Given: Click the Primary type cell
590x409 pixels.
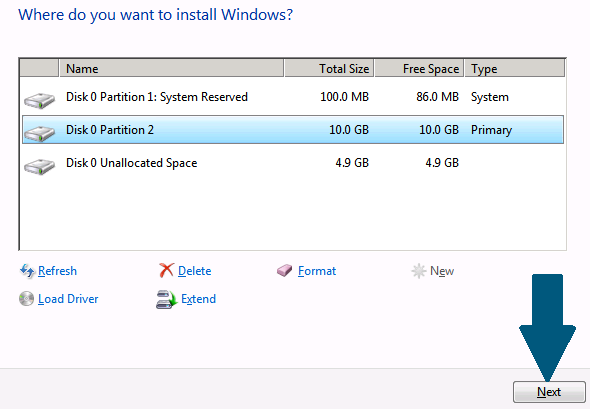Looking at the screenshot, I should click(491, 130).
